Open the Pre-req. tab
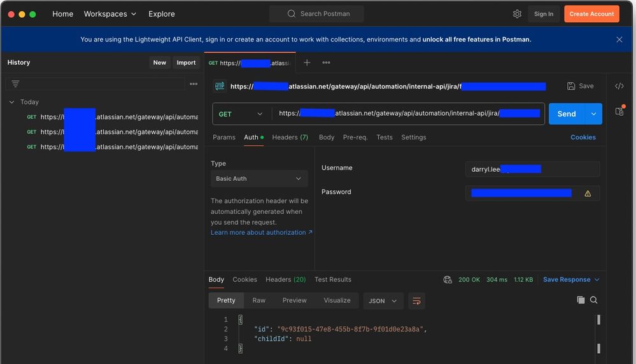 [x=355, y=137]
